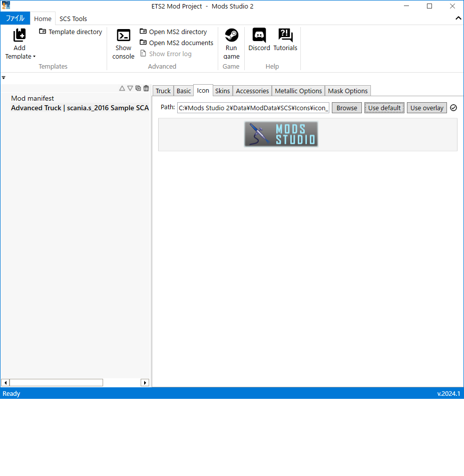Delete selected template with trash icon
Screen dimensions: 464x476
point(146,88)
